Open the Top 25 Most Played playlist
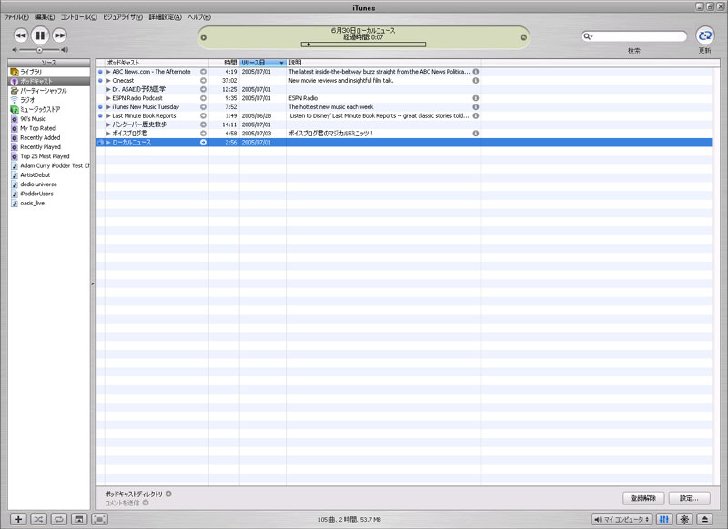This screenshot has width=728, height=529. [x=49, y=156]
